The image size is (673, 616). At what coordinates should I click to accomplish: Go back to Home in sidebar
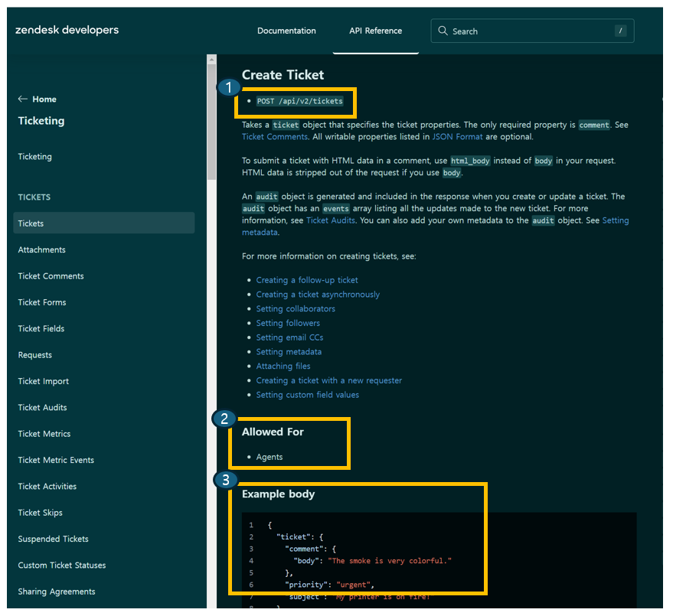click(44, 99)
